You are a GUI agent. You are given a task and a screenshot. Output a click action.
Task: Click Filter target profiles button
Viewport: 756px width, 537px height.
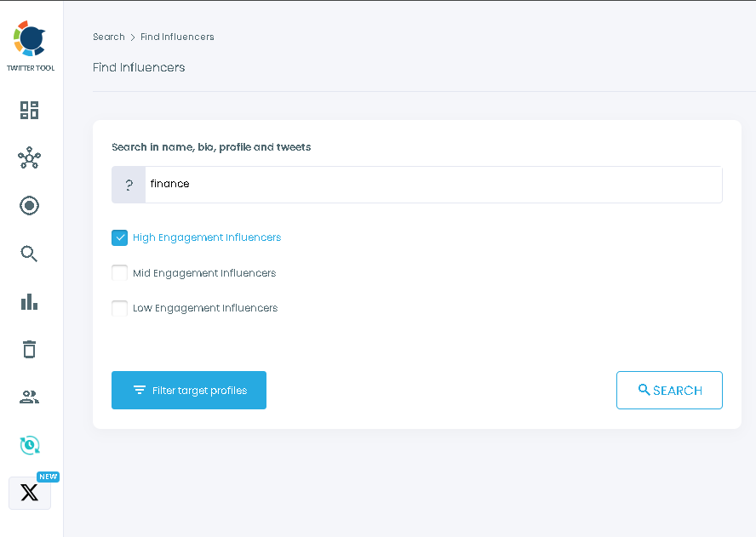(188, 390)
